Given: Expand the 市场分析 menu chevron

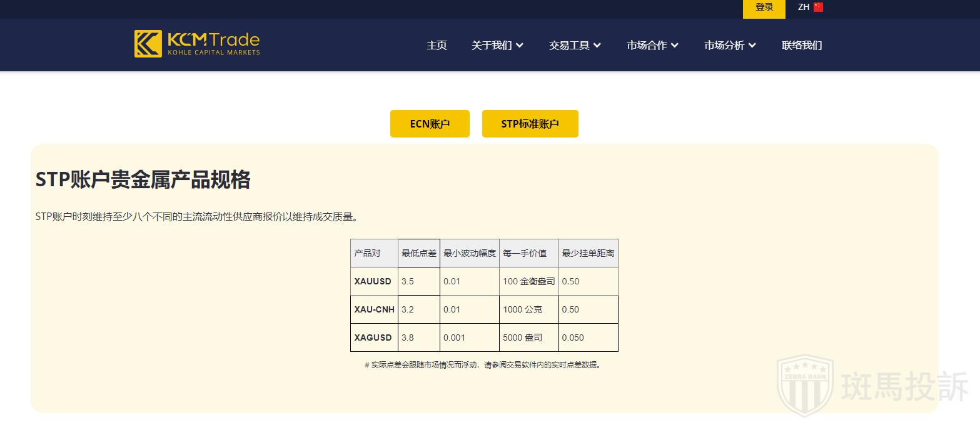Looking at the screenshot, I should [752, 45].
